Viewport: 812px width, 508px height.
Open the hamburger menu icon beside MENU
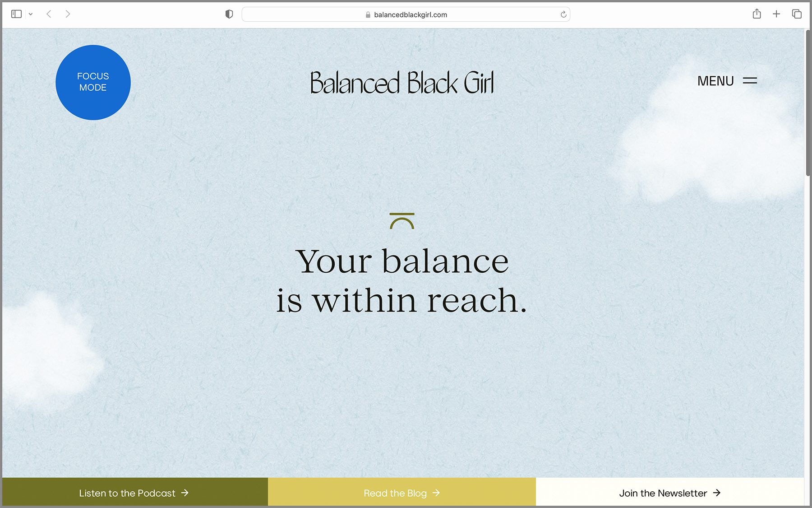[750, 81]
